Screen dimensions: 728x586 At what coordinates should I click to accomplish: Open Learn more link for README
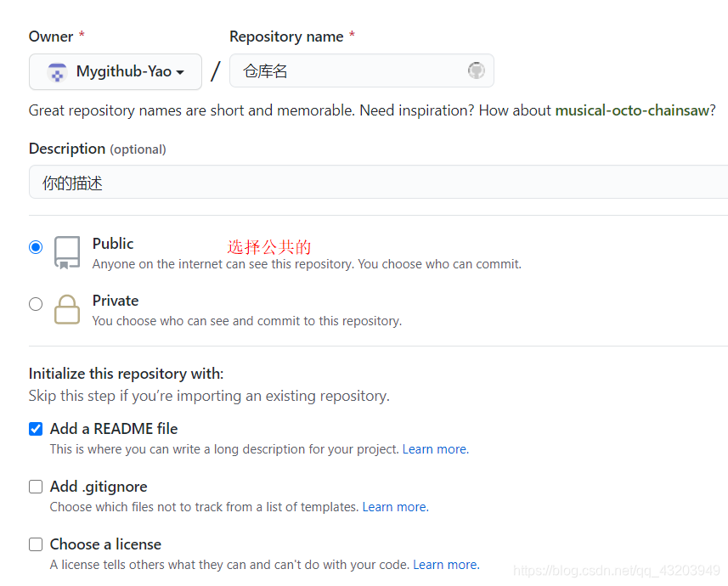click(x=434, y=449)
